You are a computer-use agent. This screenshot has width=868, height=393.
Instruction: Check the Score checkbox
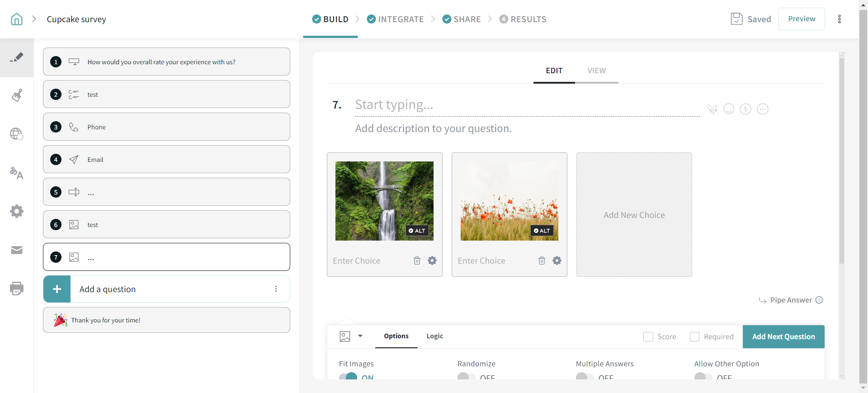[648, 337]
